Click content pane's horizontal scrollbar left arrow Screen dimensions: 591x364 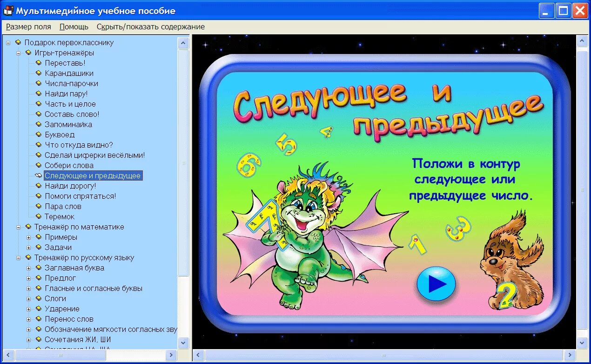coord(199,356)
